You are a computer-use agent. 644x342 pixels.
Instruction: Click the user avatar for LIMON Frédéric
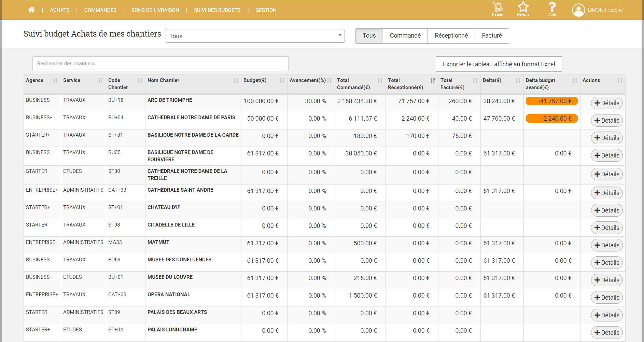pos(578,10)
